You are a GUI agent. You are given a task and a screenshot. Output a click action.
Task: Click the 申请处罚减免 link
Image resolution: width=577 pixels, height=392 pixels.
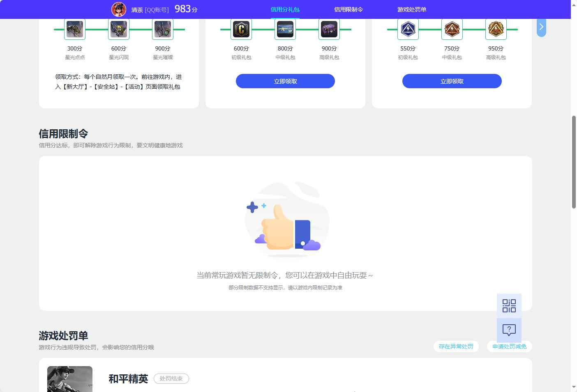(509, 346)
